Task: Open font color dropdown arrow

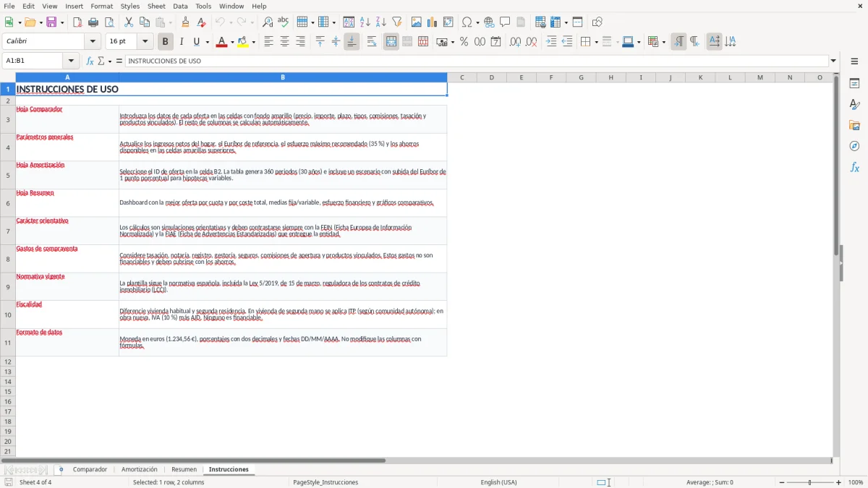Action: tap(232, 42)
